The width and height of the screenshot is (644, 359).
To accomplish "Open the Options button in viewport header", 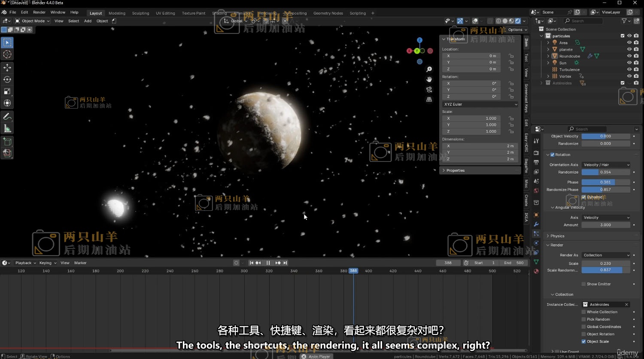I will coord(517,30).
